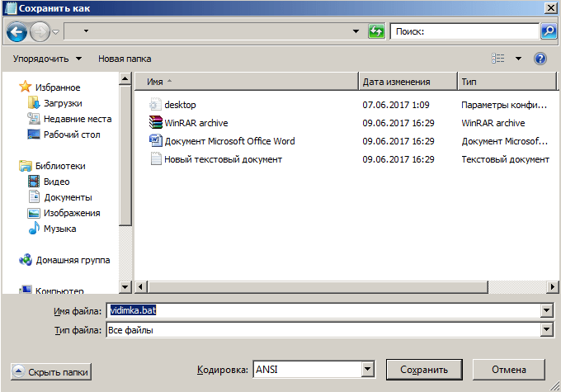Open the Упорядочить menu
Image resolution: width=561 pixels, height=392 pixels.
(x=47, y=59)
